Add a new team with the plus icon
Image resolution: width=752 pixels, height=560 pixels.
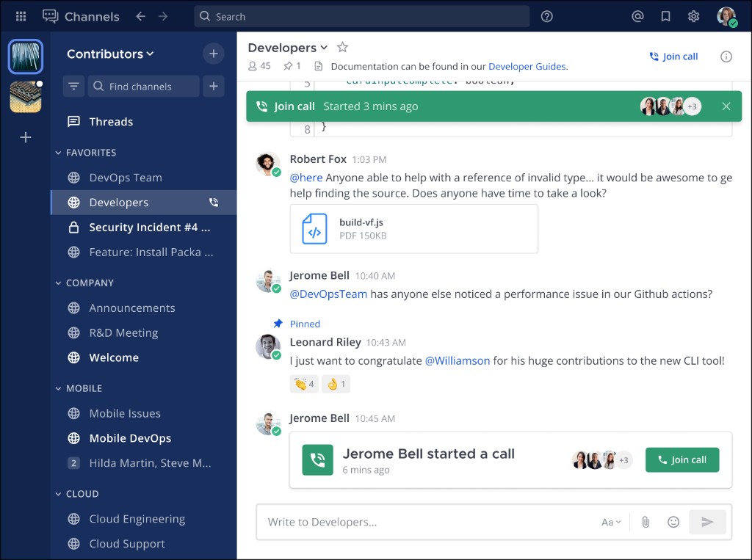pos(26,137)
